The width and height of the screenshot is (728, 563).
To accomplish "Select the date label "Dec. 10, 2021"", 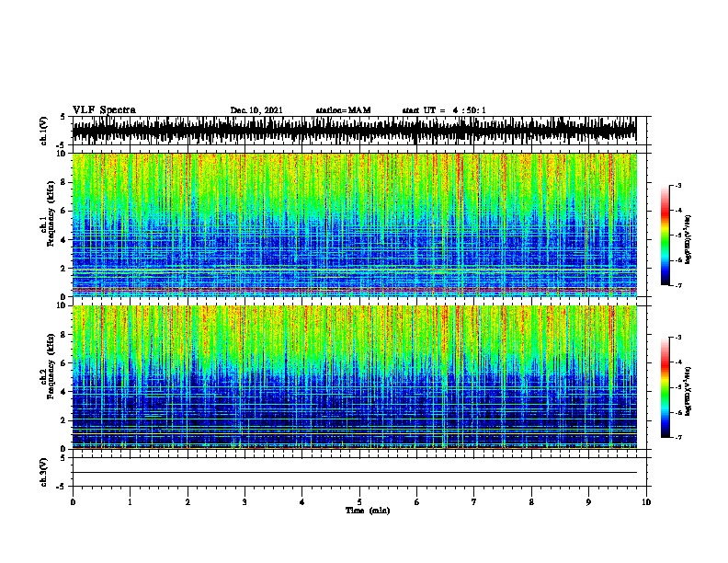I will coord(256,110).
